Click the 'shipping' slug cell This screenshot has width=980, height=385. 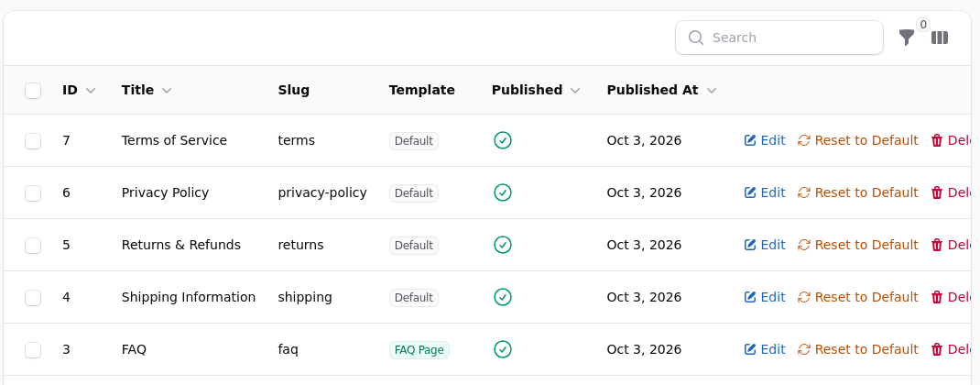click(305, 297)
